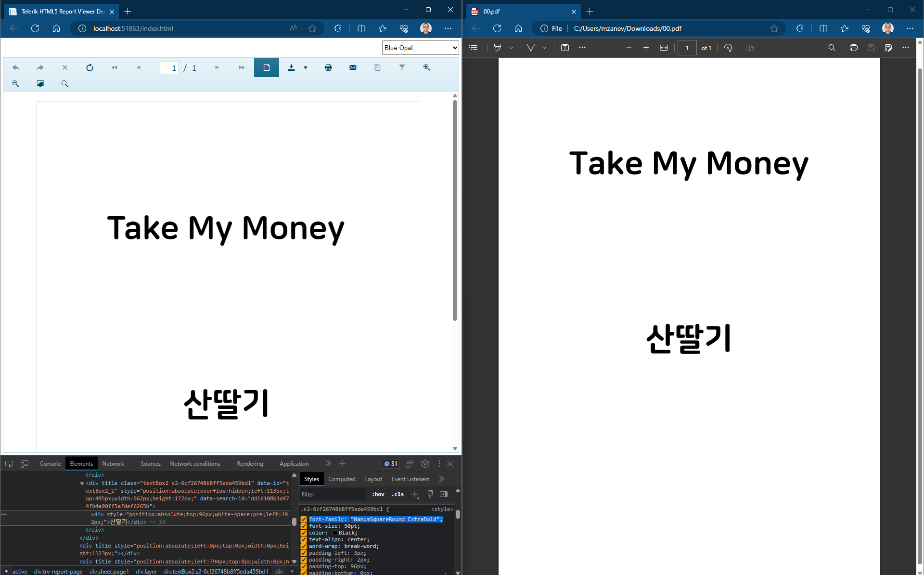The image size is (924, 575).
Task: Open the Computed styles tab
Action: [x=342, y=479]
